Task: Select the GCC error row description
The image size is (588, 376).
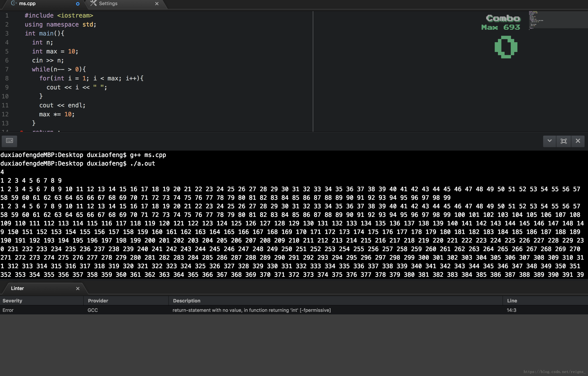Action: (x=251, y=310)
